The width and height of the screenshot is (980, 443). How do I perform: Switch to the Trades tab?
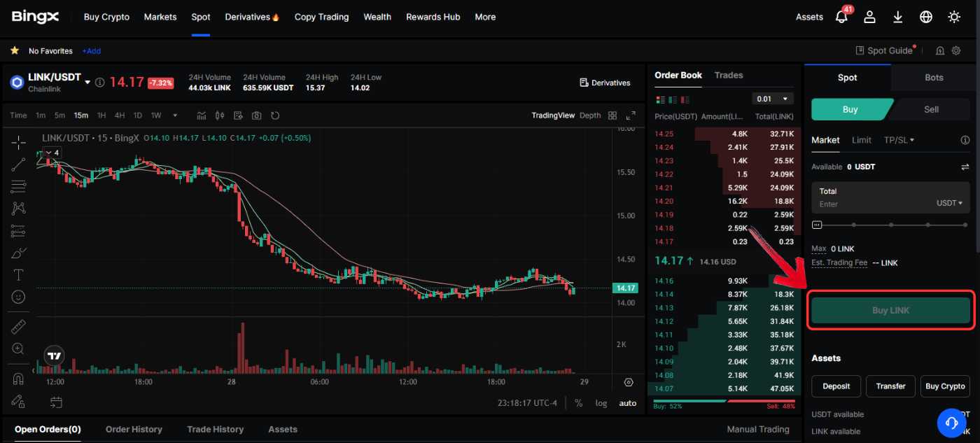(x=729, y=75)
